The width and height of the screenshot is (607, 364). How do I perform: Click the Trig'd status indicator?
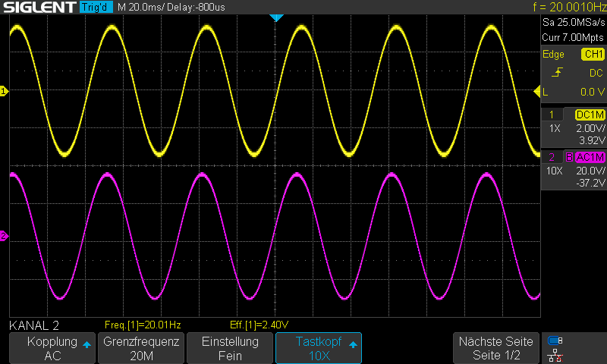(x=96, y=7)
